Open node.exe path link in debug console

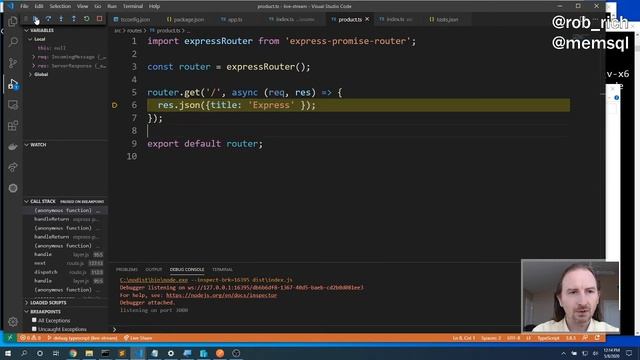pyautogui.click(x=154, y=280)
